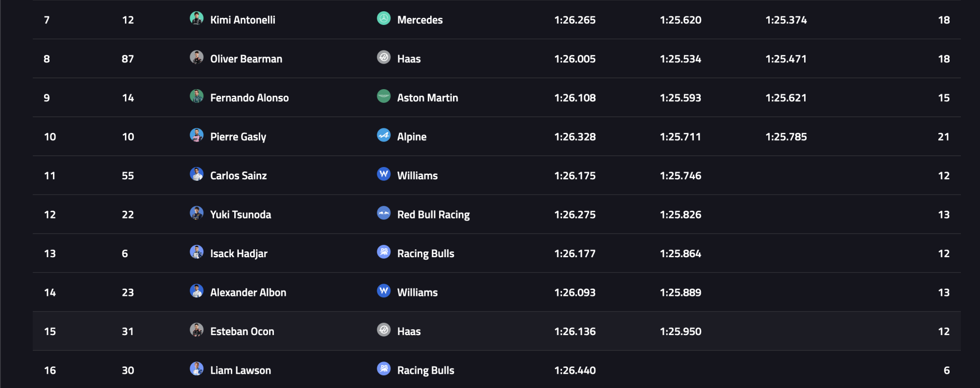Screen dimensions: 980x388
Task: Click Kimi Antonelli's 1:25.374 lap time
Action: [786, 20]
